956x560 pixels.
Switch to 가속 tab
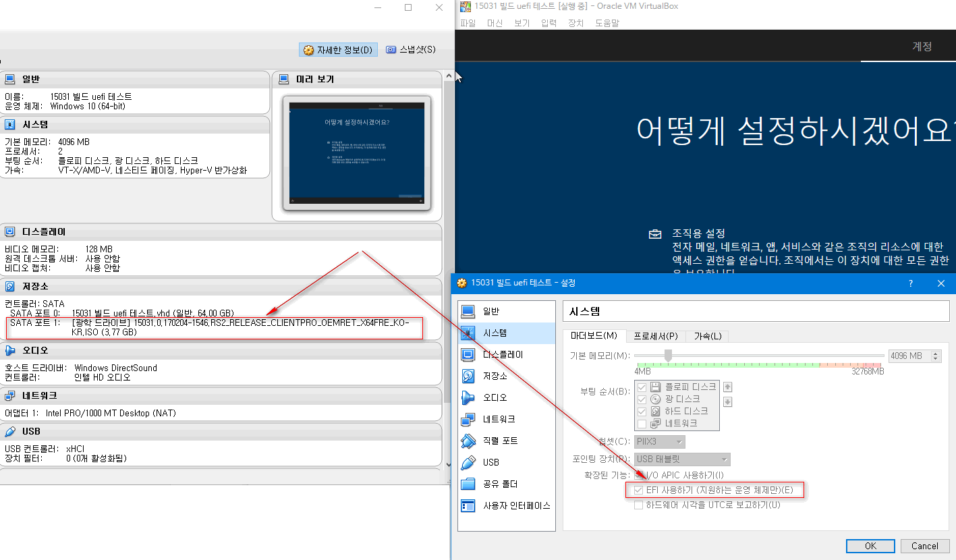(708, 336)
